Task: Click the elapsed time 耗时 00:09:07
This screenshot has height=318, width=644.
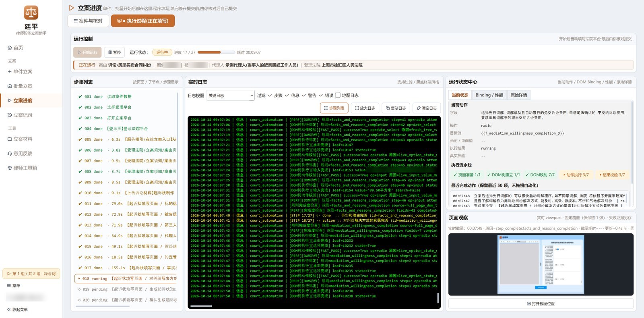Action: 249,52
